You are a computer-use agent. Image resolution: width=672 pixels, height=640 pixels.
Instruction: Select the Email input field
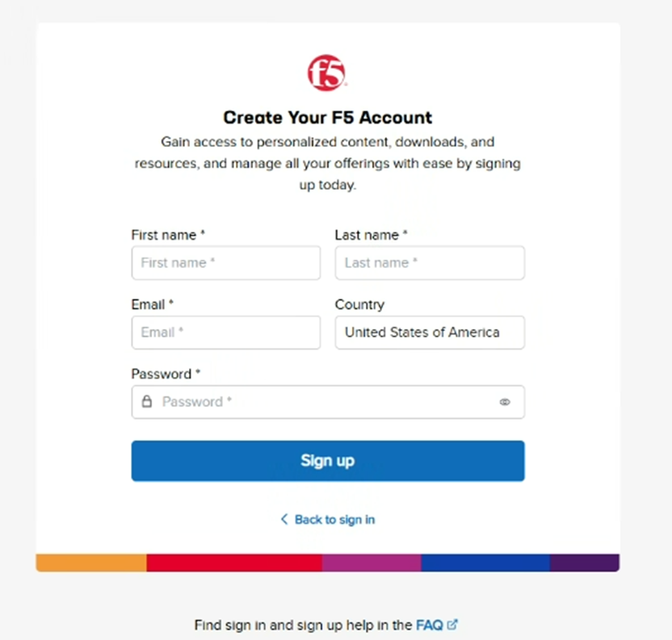point(226,333)
